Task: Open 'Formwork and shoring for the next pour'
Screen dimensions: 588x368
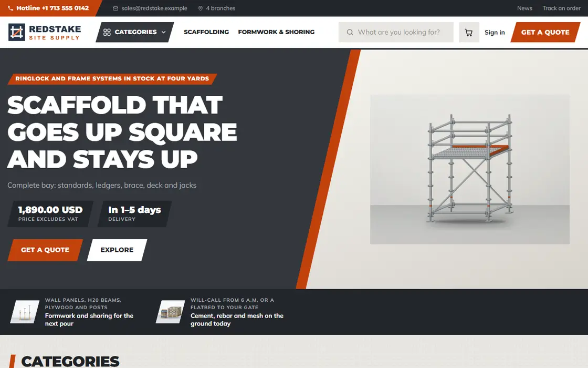Action: click(89, 320)
